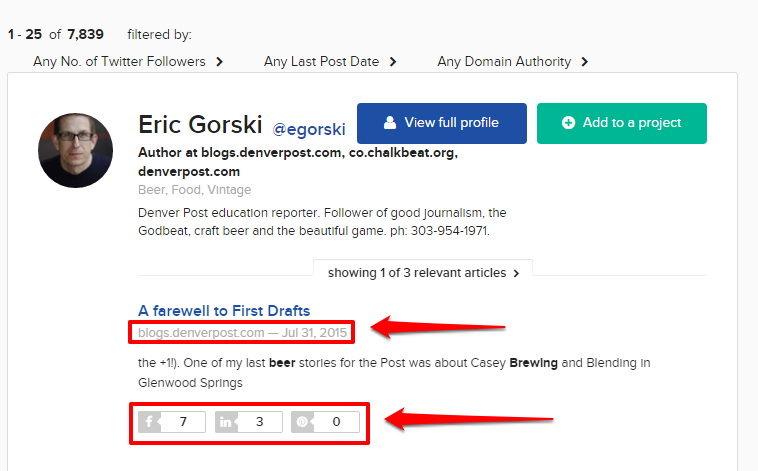Click the Facebook share count icon

(x=149, y=422)
